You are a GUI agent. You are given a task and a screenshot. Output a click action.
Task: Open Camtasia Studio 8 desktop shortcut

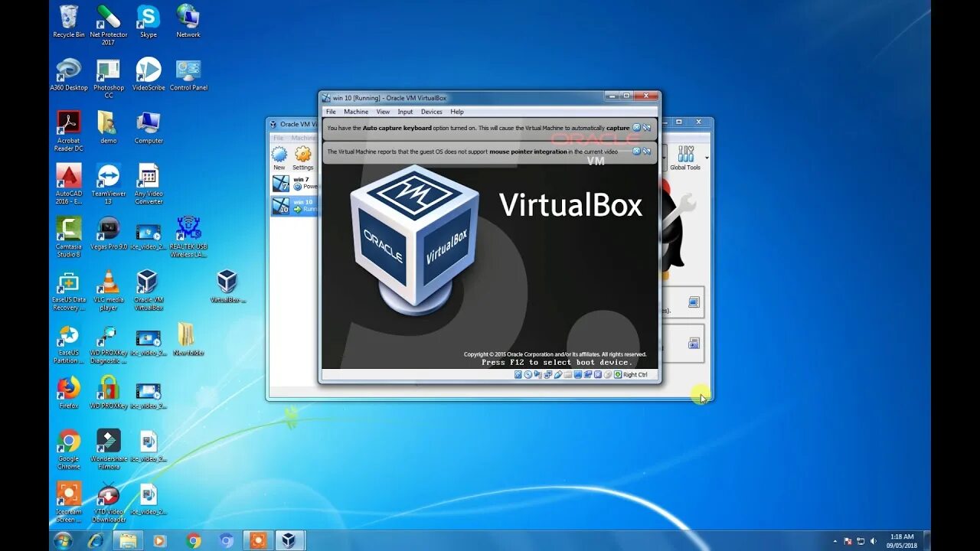[x=69, y=237]
